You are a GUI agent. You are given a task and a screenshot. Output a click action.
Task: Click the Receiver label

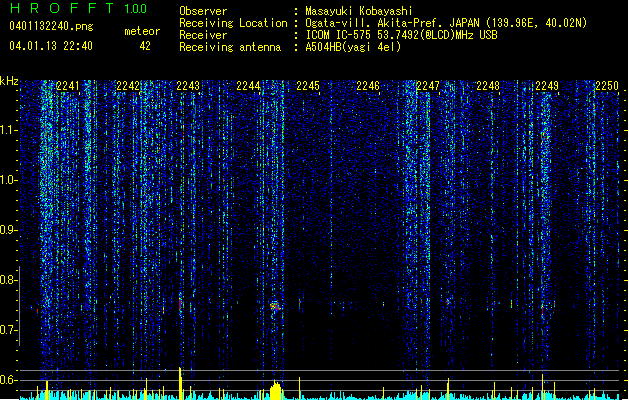coord(203,35)
